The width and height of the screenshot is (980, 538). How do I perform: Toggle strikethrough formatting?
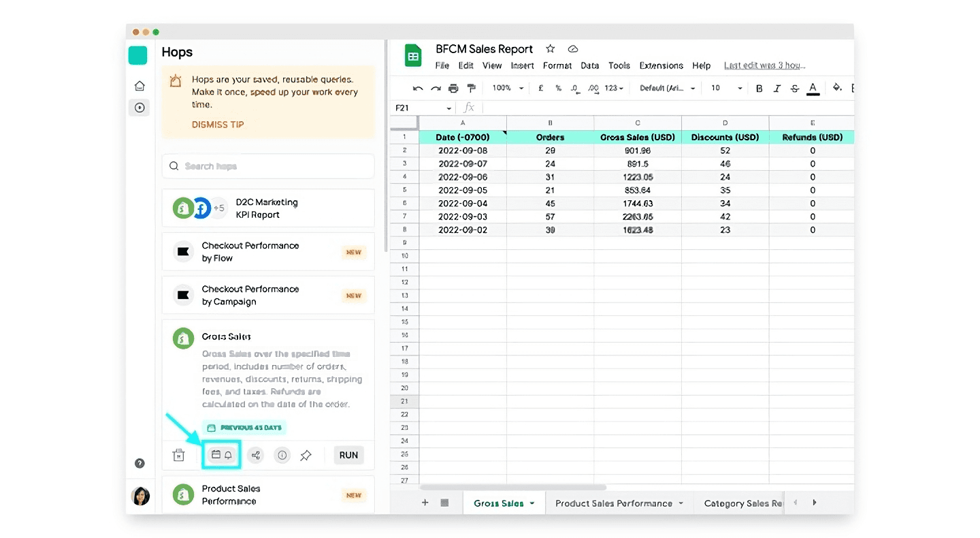click(x=794, y=89)
